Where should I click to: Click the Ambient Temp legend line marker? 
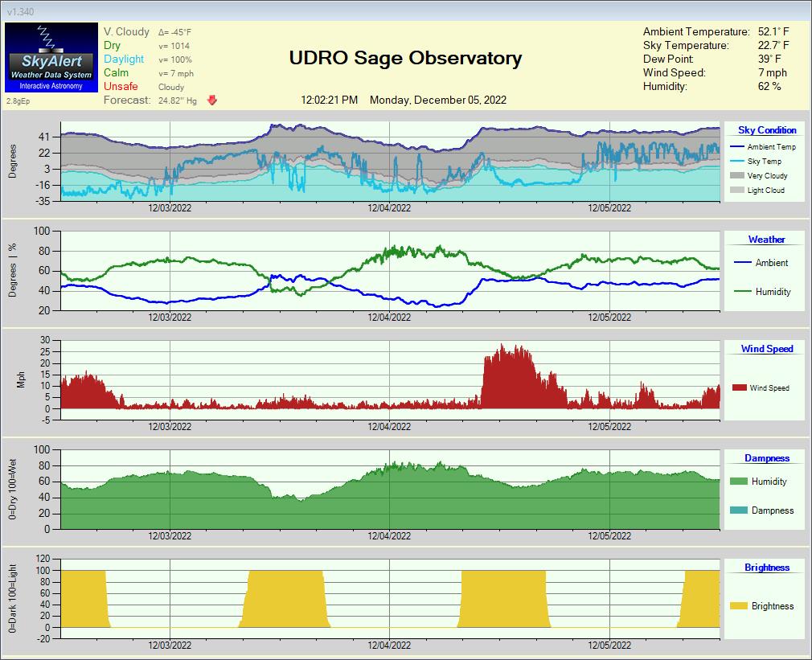tap(737, 147)
